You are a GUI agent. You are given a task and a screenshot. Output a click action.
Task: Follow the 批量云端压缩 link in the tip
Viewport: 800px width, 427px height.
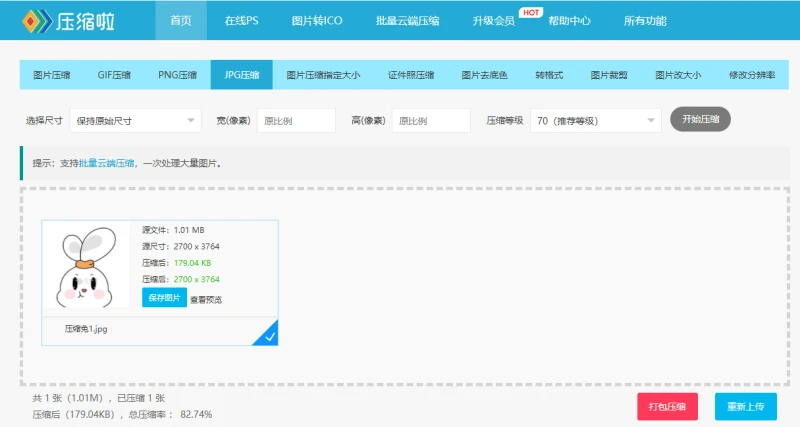(107, 163)
